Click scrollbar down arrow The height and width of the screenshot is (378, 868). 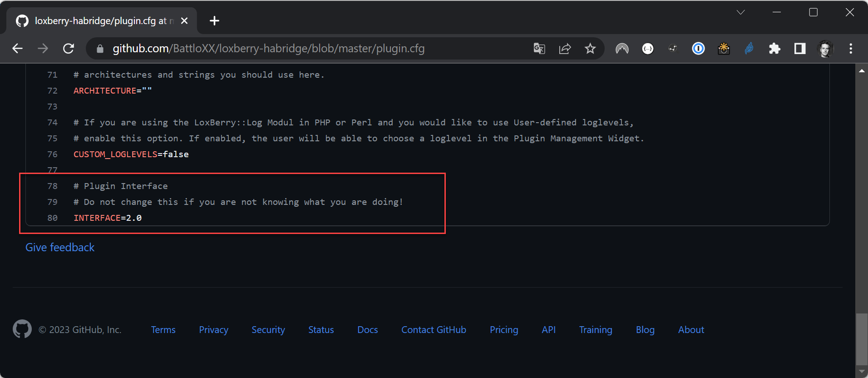(862, 372)
